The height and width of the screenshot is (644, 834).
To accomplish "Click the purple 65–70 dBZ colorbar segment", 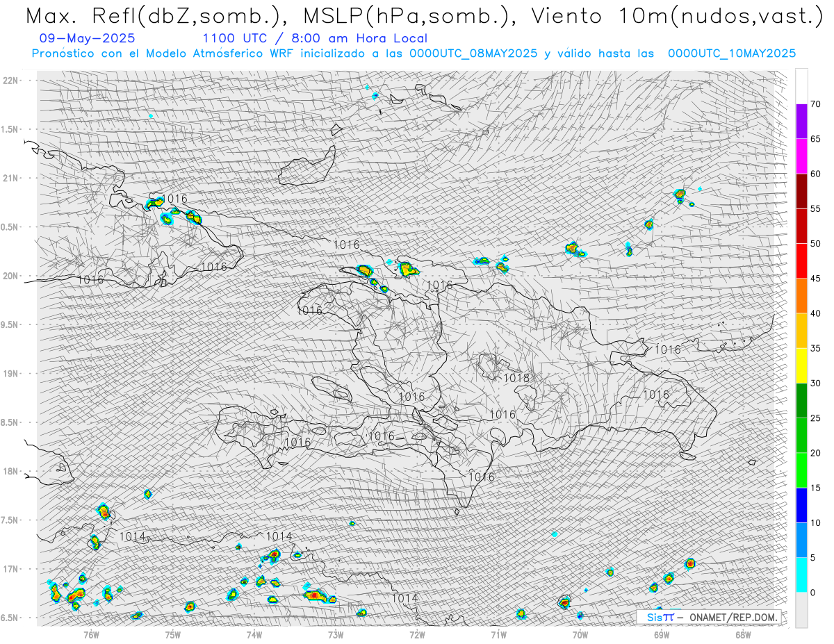I will (801, 122).
